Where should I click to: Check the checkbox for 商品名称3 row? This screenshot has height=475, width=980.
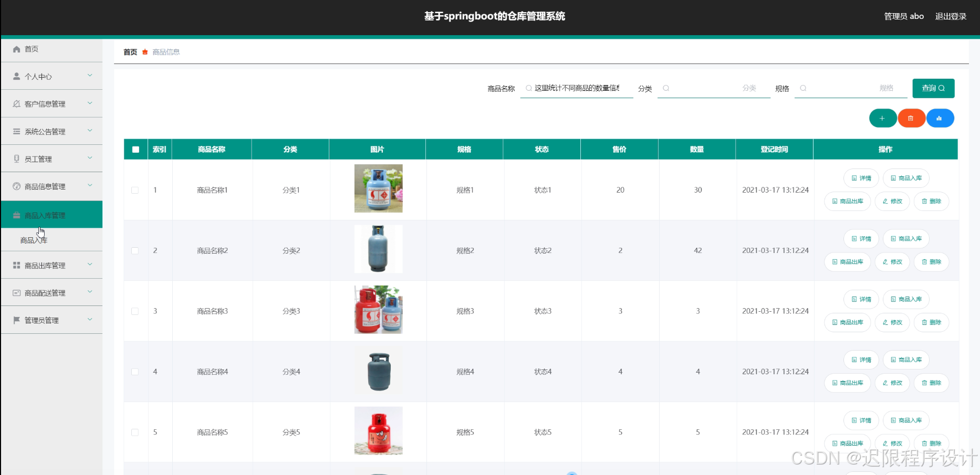135,311
